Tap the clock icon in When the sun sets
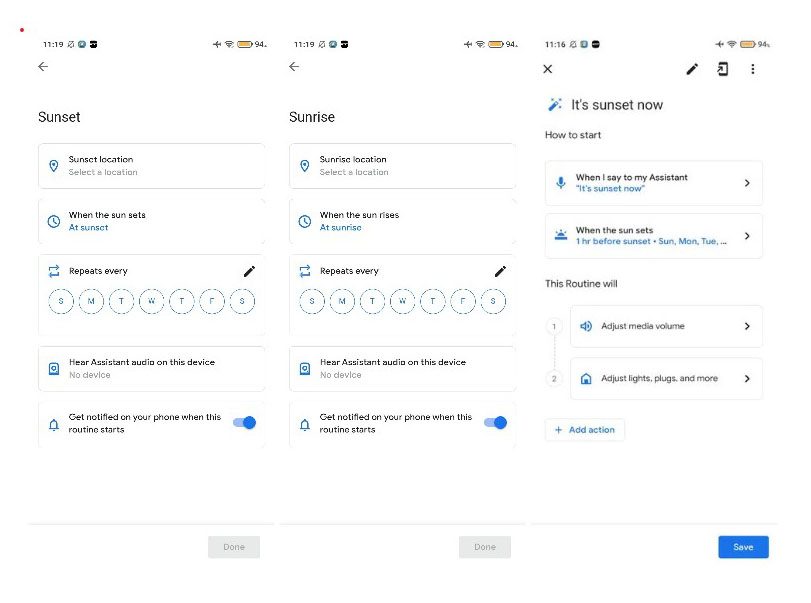 (x=54, y=221)
